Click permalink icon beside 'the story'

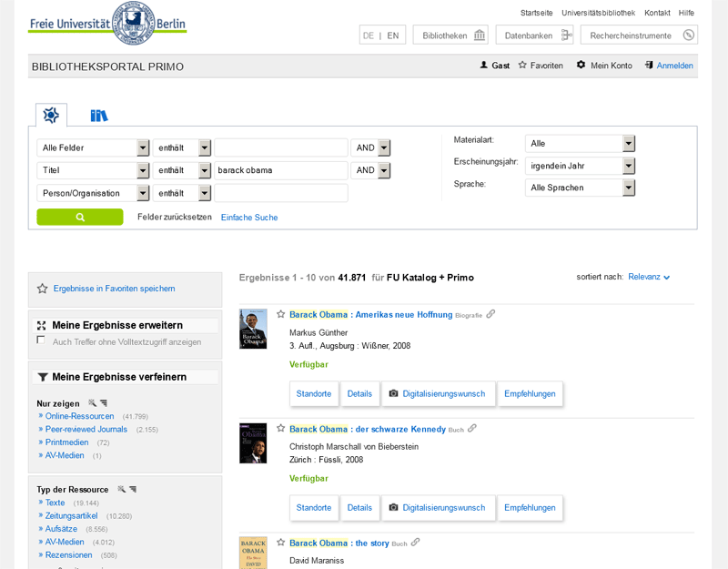tap(416, 542)
